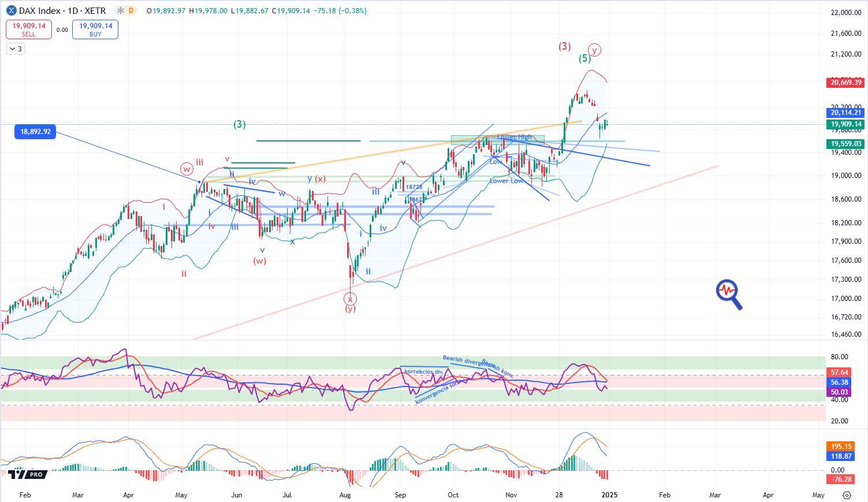Click the 2025 label on time axis
This screenshot has height=502, width=868.
[x=610, y=495]
